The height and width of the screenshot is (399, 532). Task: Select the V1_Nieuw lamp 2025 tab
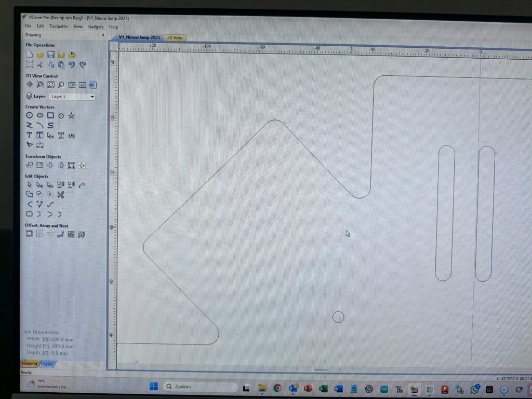point(139,37)
